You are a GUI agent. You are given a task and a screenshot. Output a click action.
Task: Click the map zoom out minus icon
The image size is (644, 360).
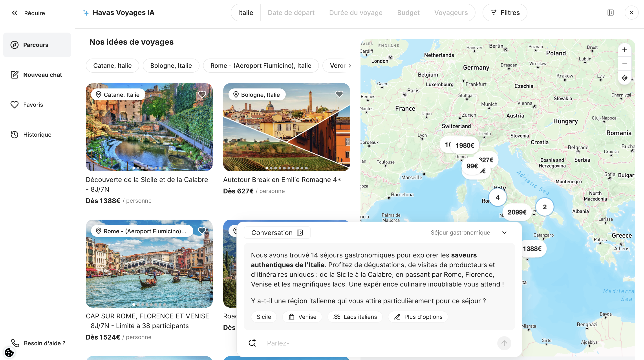(624, 64)
